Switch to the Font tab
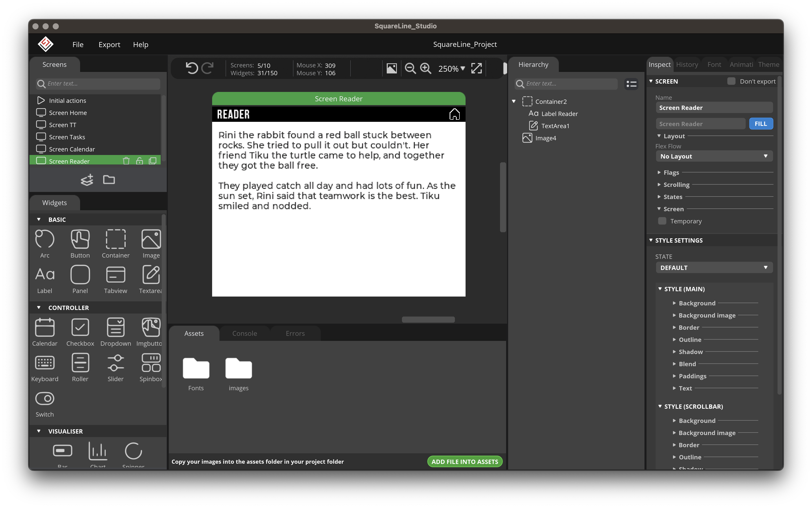The image size is (812, 508). click(714, 65)
